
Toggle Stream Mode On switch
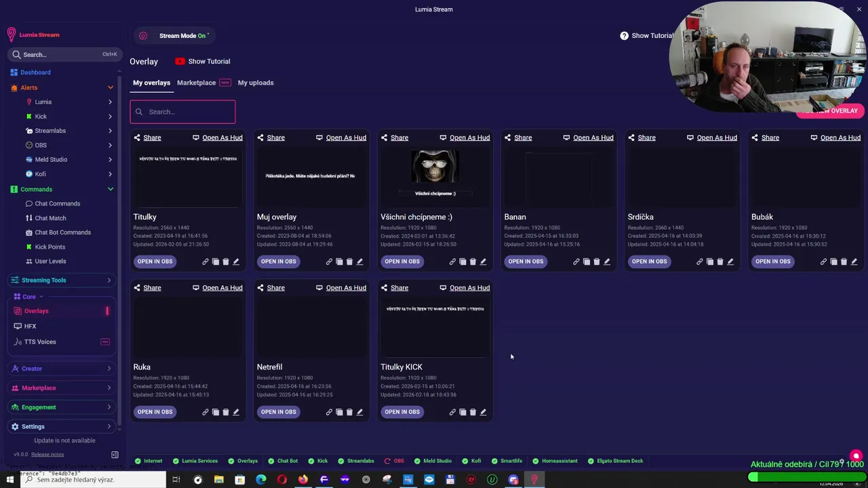[174, 36]
